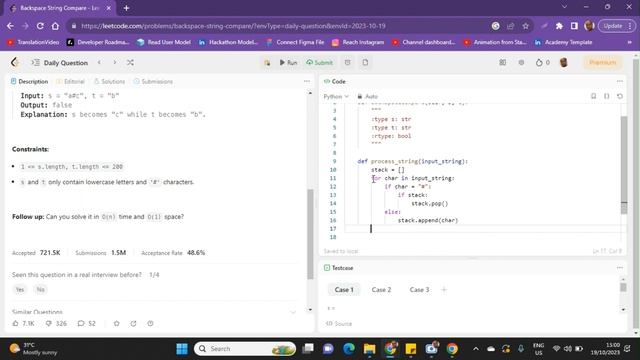This screenshot has width=640, height=360.
Task: Open LeetCode profile avatar
Action: 564,62
